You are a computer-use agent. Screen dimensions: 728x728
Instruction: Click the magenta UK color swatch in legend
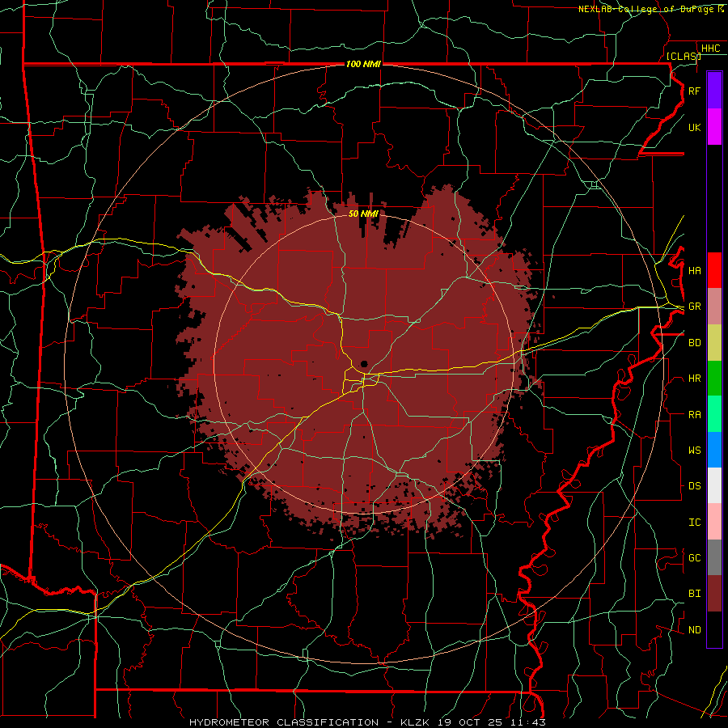pos(714,127)
